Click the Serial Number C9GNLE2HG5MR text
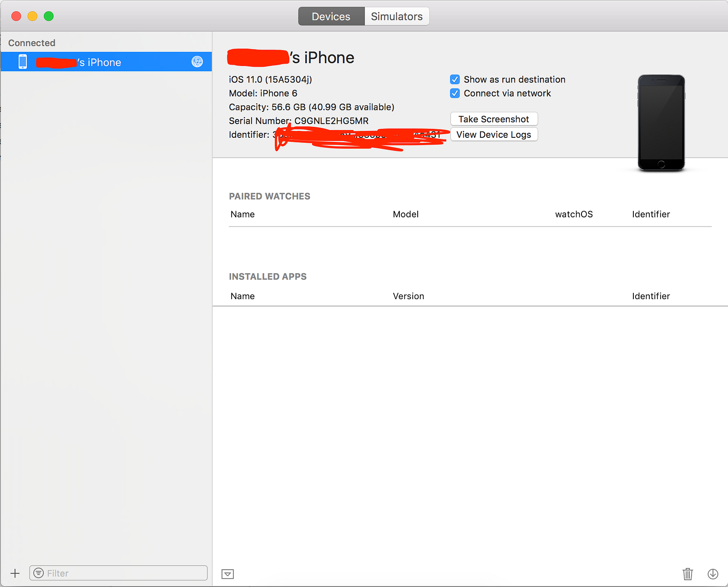The height and width of the screenshot is (587, 728). point(298,121)
